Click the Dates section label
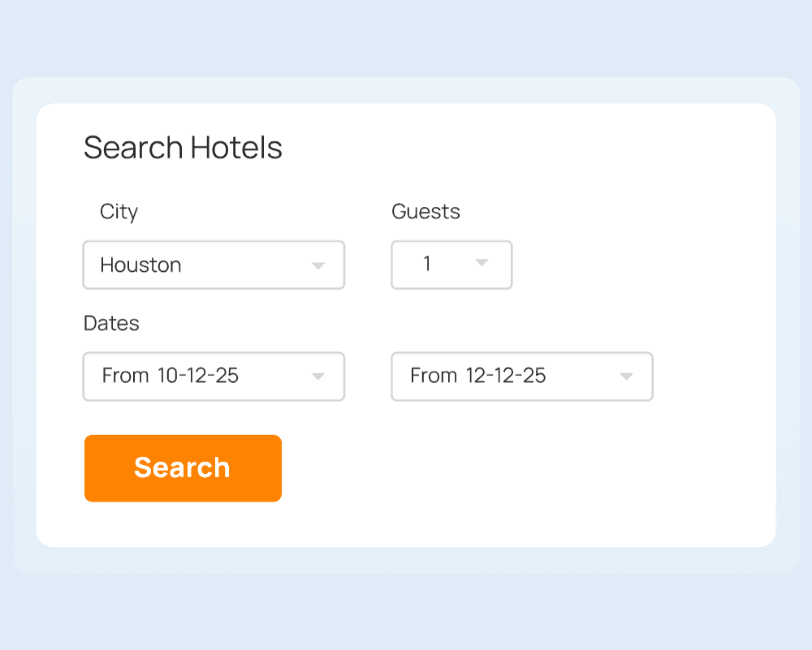The width and height of the screenshot is (812, 650). (111, 323)
